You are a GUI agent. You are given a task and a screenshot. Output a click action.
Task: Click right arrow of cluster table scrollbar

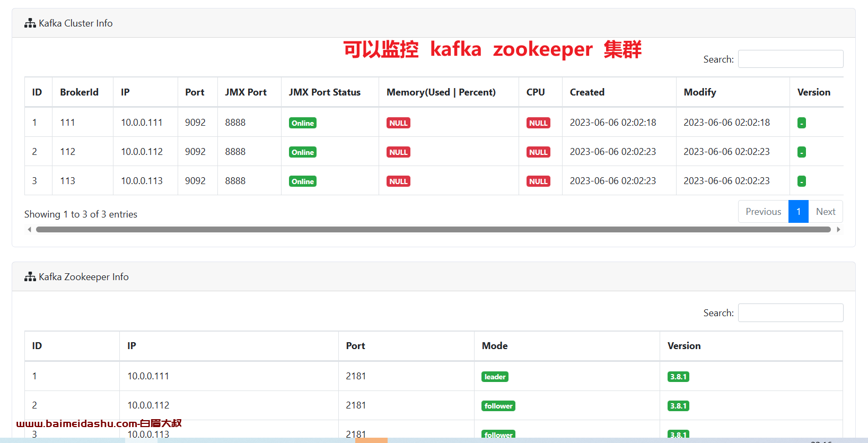point(838,230)
